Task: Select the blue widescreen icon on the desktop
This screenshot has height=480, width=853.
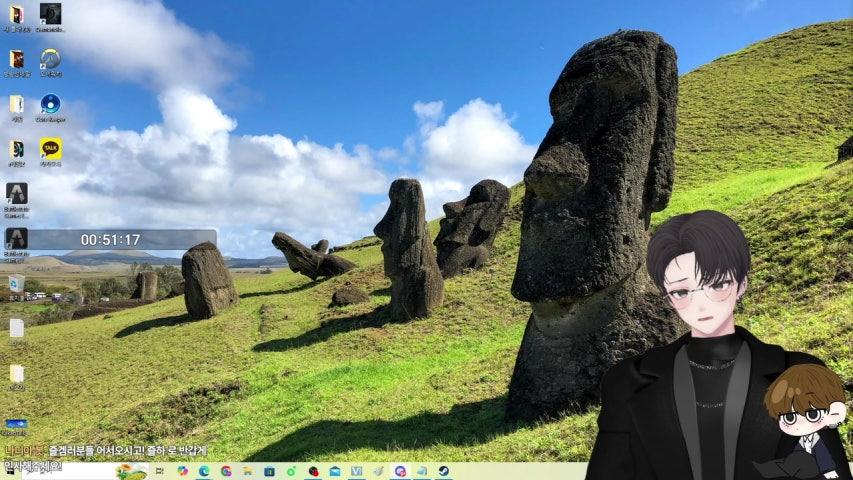Action: (16, 423)
